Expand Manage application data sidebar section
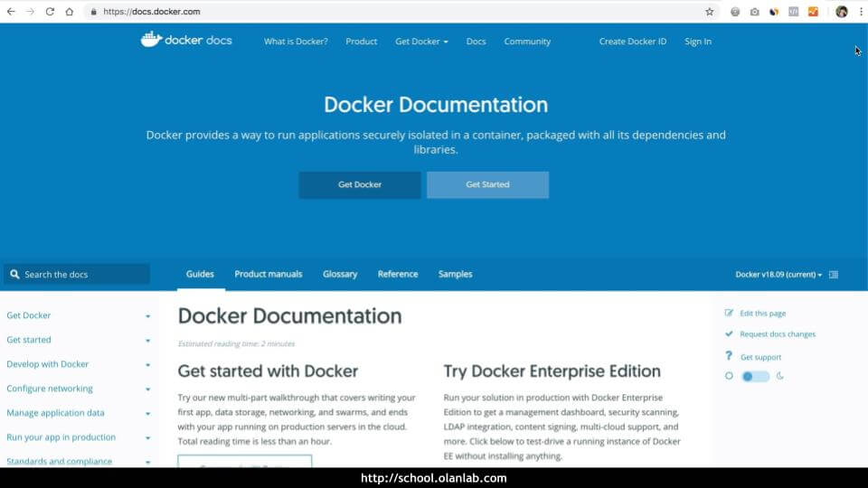 click(147, 413)
